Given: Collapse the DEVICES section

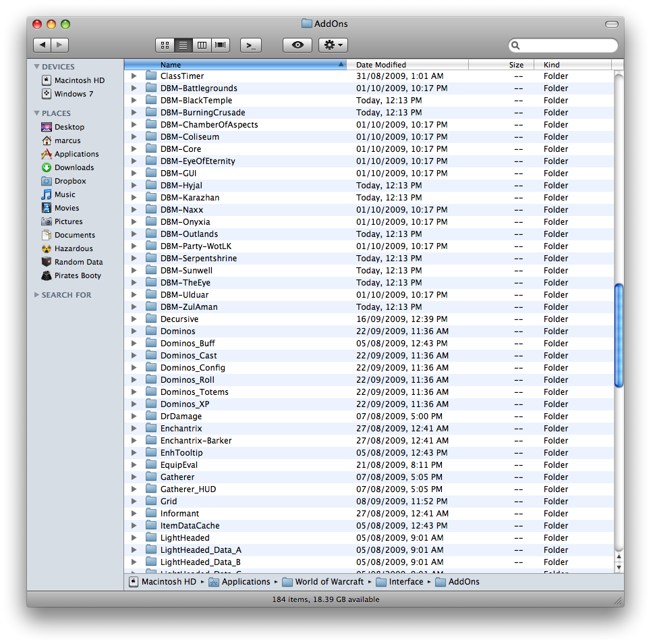Looking at the screenshot, I should pos(36,66).
